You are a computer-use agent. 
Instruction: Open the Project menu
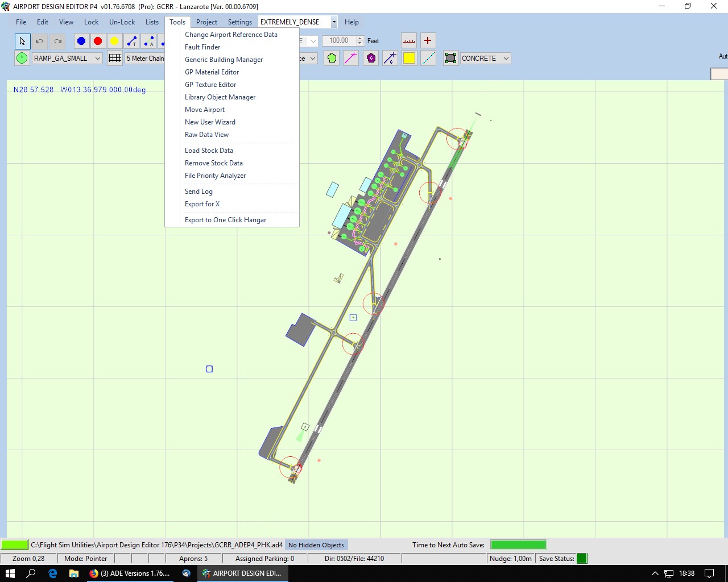(206, 22)
